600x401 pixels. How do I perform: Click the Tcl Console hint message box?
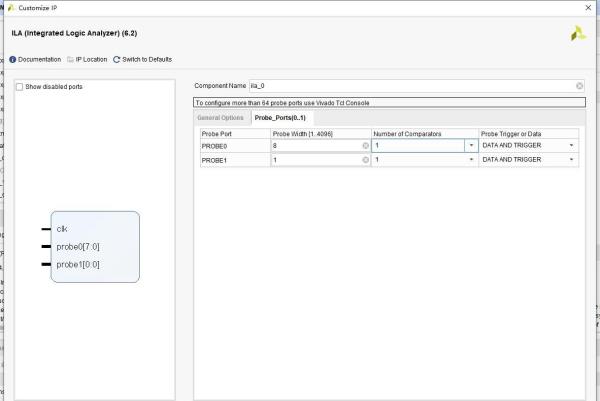point(389,103)
